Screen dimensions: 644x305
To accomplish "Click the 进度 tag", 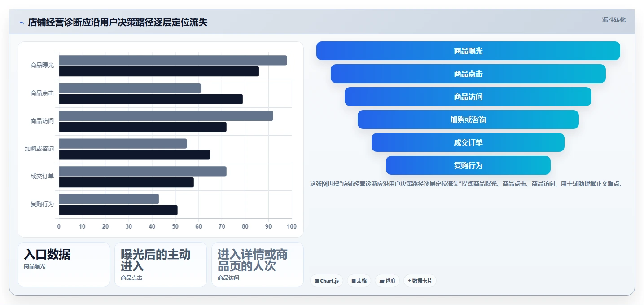I will [387, 281].
